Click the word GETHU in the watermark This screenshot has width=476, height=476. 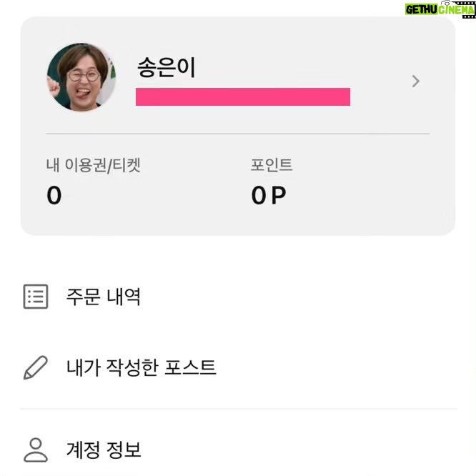click(421, 10)
